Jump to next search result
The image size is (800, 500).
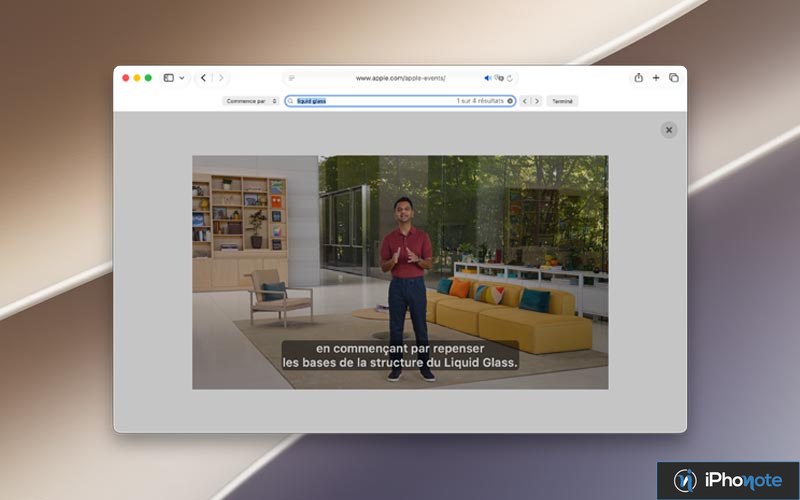coord(536,101)
